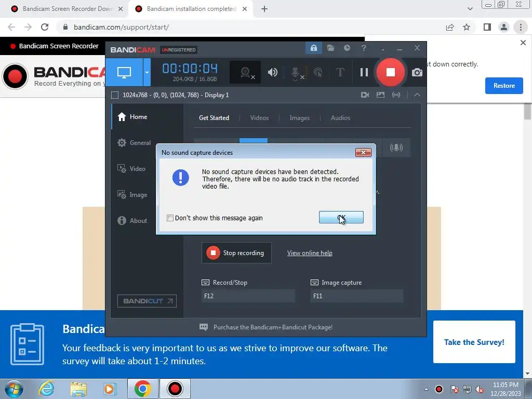
Task: Open the About section in the sidebar
Action: [132, 220]
